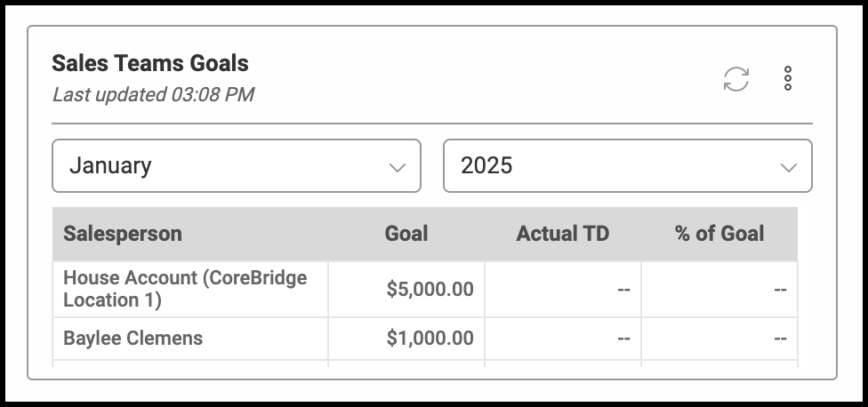This screenshot has height=407, width=868.
Task: Click the refresh icon on the widget
Action: coord(735,79)
